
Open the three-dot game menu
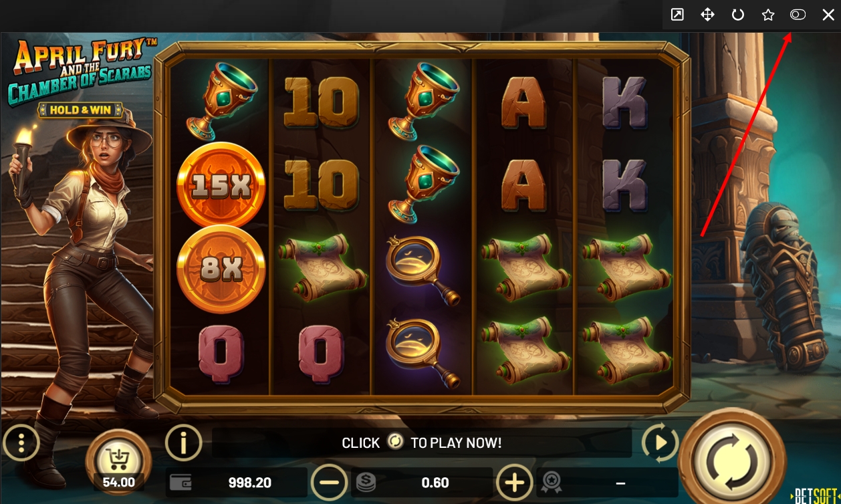(21, 443)
